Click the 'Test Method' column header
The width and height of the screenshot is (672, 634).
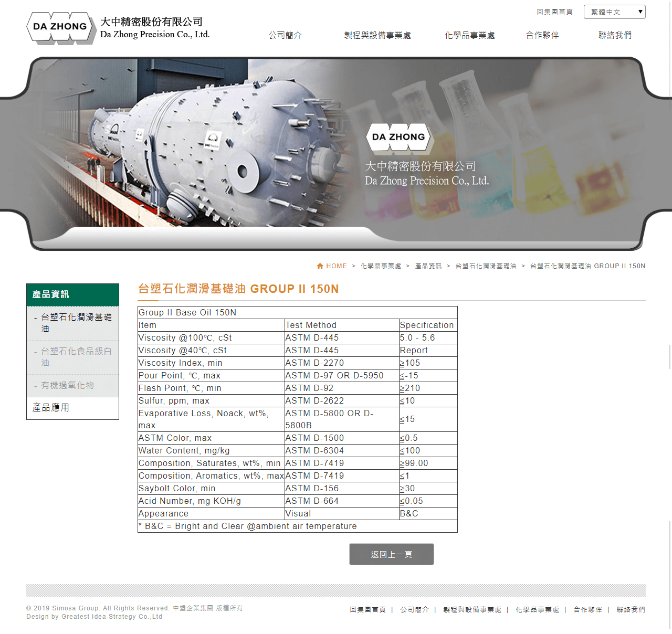click(342, 325)
